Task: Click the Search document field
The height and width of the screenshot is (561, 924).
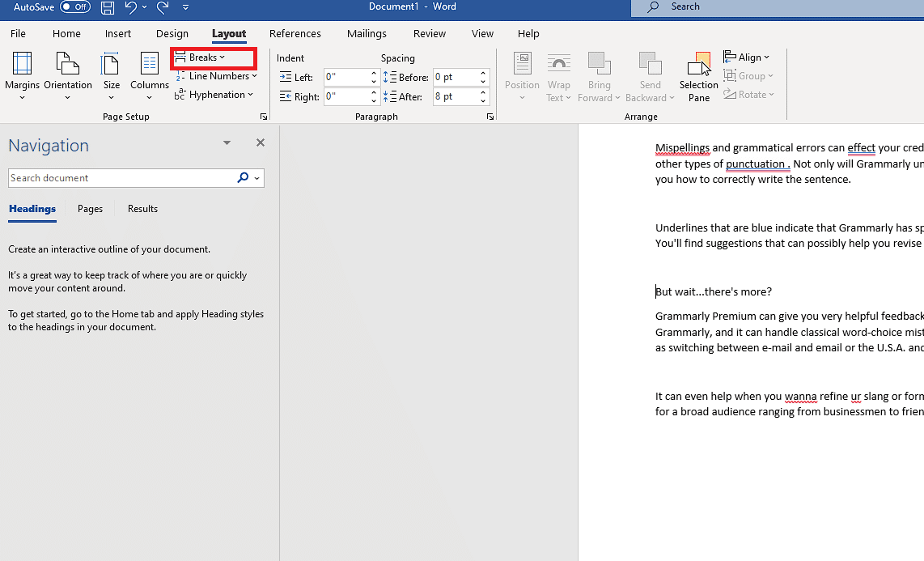Action: (x=121, y=178)
